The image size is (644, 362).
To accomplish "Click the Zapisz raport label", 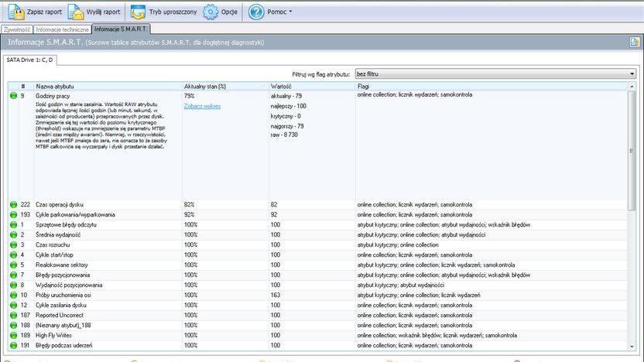I will [44, 12].
